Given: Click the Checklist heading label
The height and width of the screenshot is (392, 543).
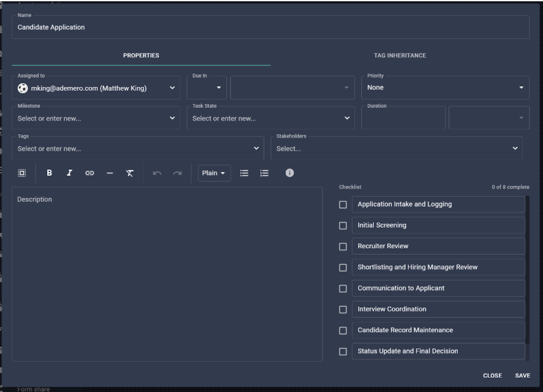Looking at the screenshot, I should click(x=350, y=187).
